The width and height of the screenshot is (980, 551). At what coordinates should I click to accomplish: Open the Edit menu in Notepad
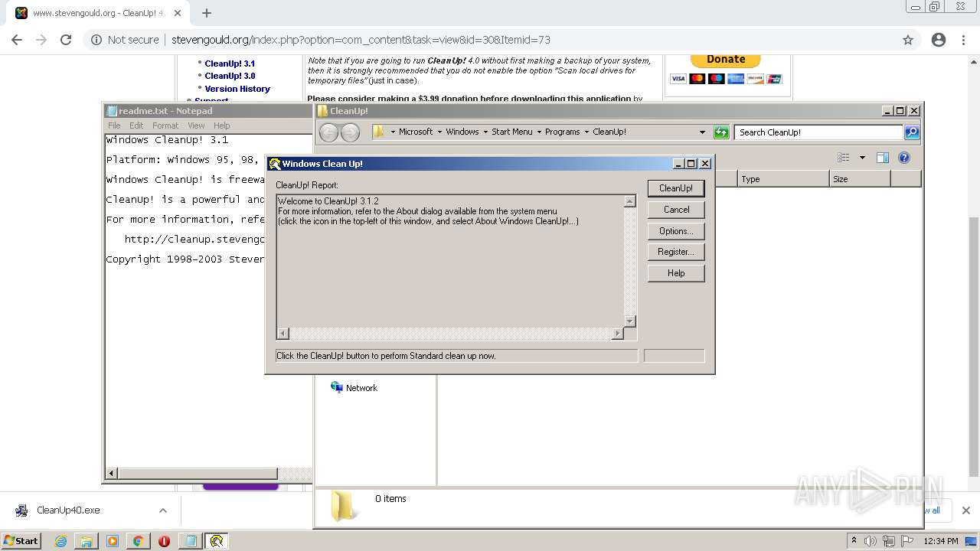[x=136, y=126]
